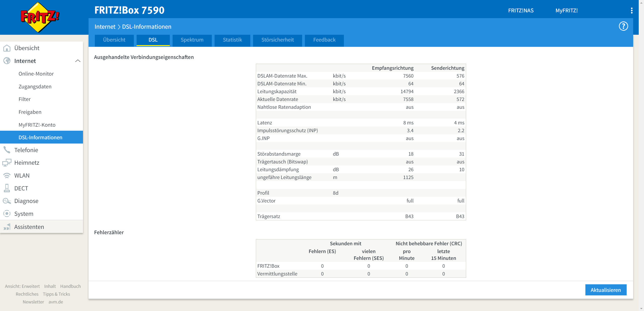
Task: Toggle Ansicht: Erweitert view link
Action: click(22, 286)
